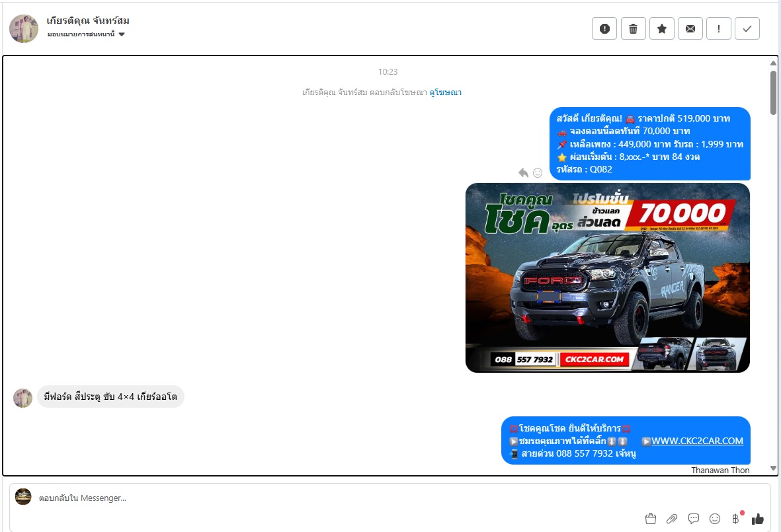781x532 pixels.
Task: Attach a file with the paperclip icon
Action: coord(672,519)
